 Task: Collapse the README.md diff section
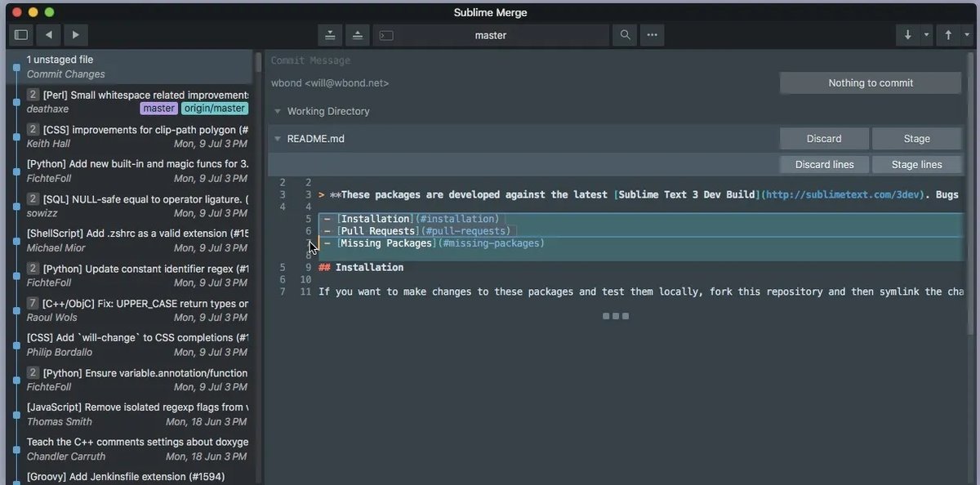pyautogui.click(x=278, y=138)
